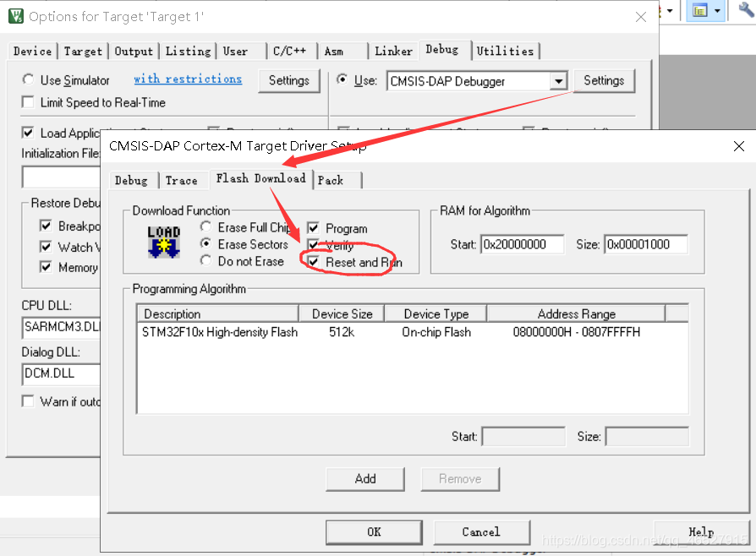Click the LOAD download function icon
Image resolution: width=756 pixels, height=556 pixels.
[x=164, y=242]
